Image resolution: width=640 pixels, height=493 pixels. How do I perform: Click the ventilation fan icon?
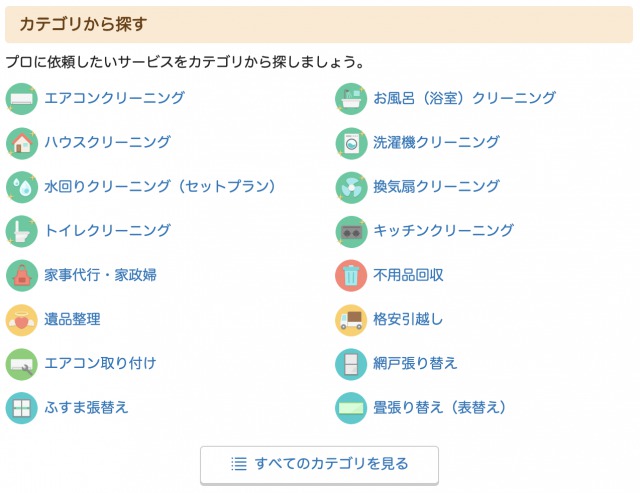pos(351,187)
